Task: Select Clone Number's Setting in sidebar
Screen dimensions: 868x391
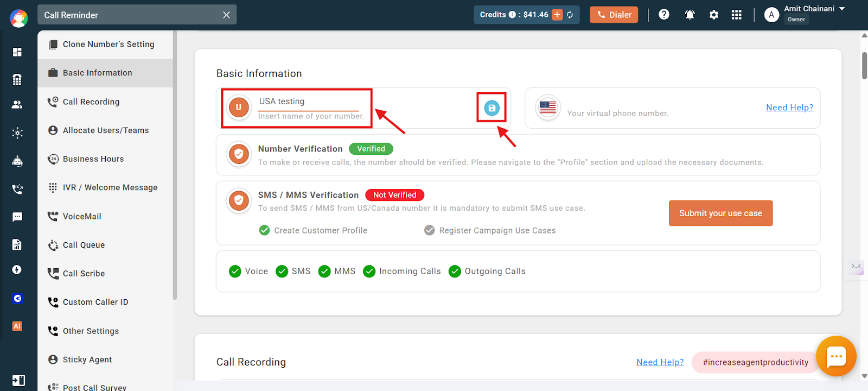Action: click(x=105, y=45)
